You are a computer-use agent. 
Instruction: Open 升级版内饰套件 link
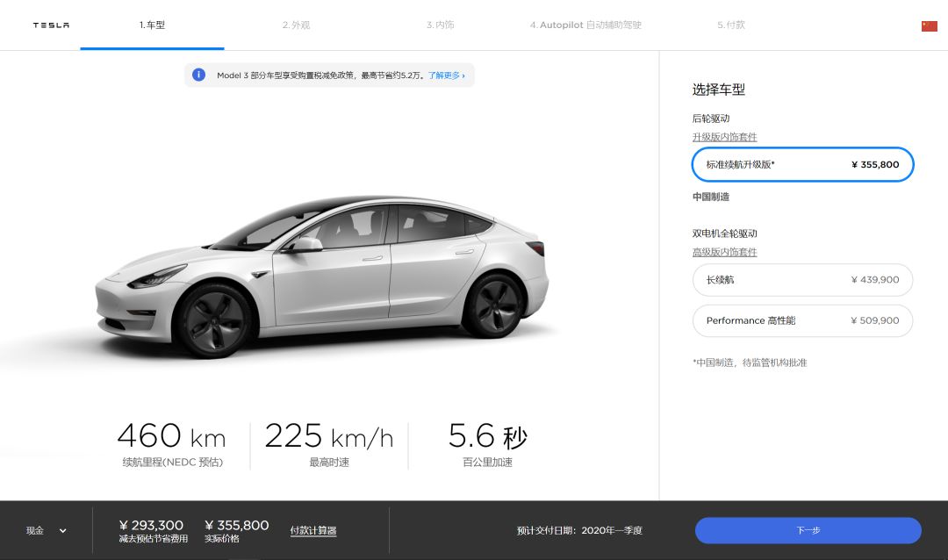724,137
